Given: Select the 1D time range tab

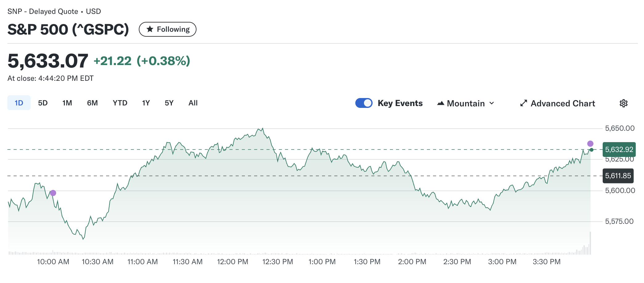Looking at the screenshot, I should pos(19,103).
